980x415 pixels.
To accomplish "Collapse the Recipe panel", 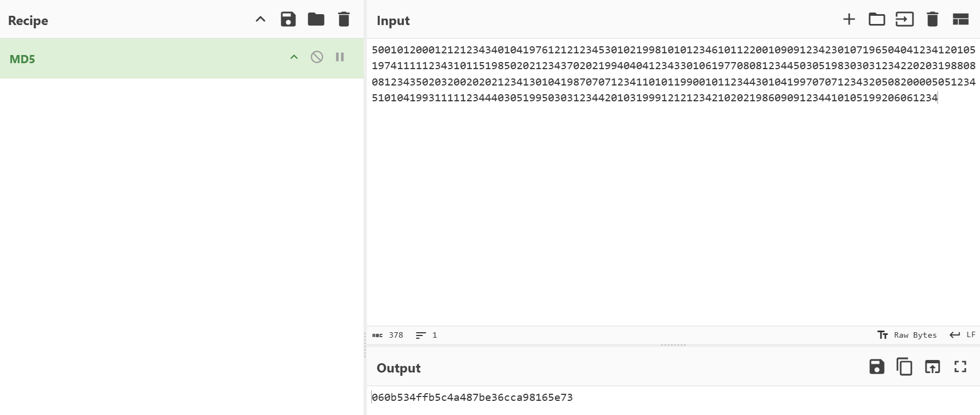I will point(261,20).
